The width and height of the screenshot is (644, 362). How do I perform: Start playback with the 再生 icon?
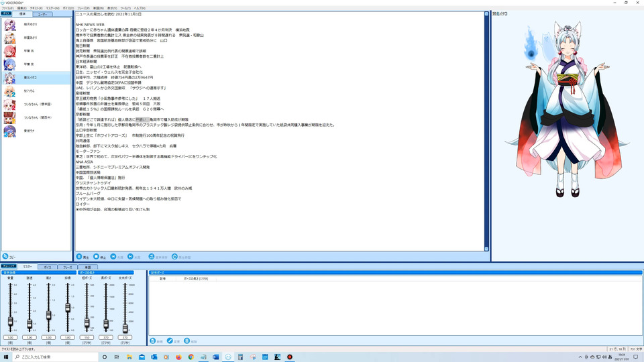79,257
